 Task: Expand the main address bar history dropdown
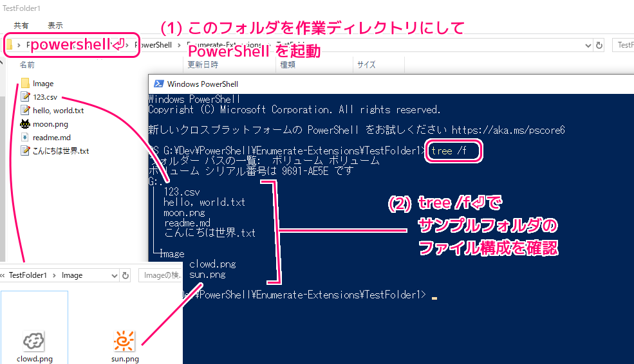[x=587, y=45]
